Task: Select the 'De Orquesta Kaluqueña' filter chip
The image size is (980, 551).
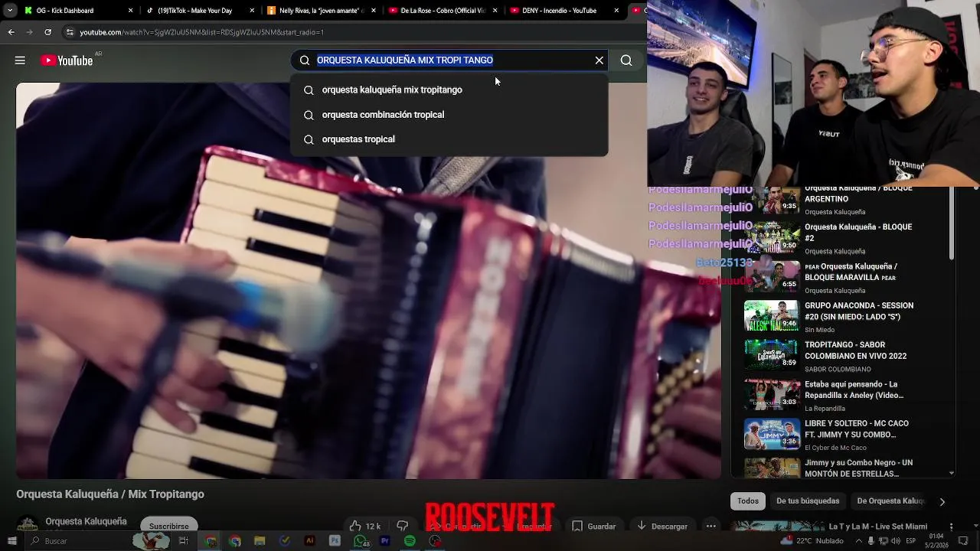Action: pos(890,501)
